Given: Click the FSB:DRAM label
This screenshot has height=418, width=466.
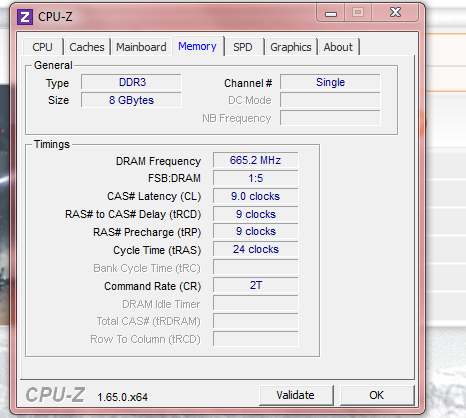Looking at the screenshot, I should coord(174,178).
